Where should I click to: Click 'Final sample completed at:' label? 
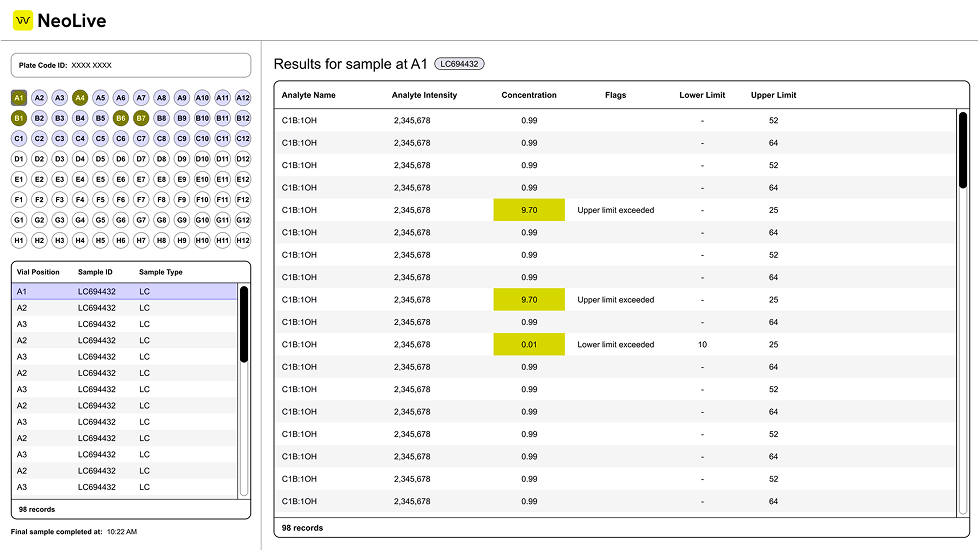[56, 532]
